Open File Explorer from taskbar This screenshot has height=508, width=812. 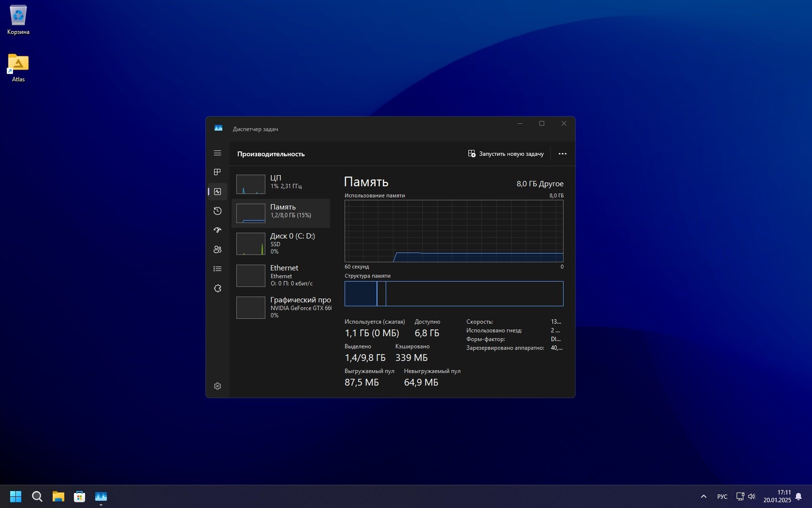[x=58, y=496]
